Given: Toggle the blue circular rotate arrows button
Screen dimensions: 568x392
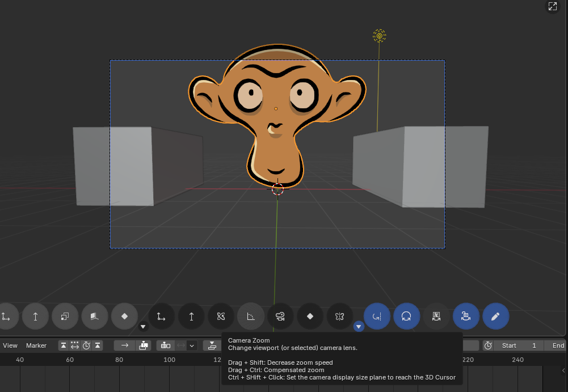Looking at the screenshot, I should [407, 317].
